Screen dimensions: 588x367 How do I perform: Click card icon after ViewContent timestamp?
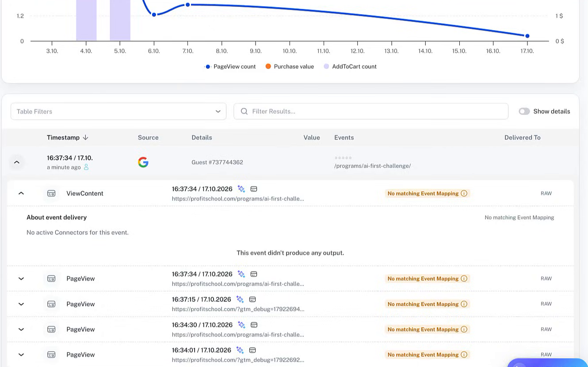click(254, 189)
